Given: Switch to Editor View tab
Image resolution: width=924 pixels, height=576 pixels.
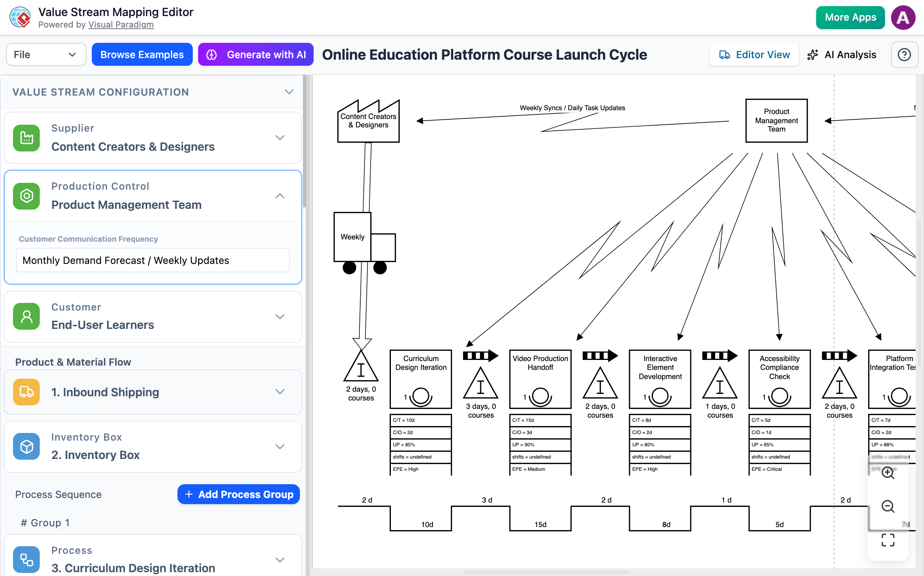Looking at the screenshot, I should point(754,55).
